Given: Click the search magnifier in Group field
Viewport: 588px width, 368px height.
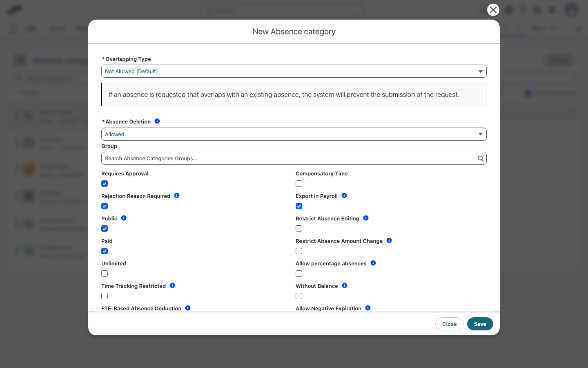Looking at the screenshot, I should [481, 159].
